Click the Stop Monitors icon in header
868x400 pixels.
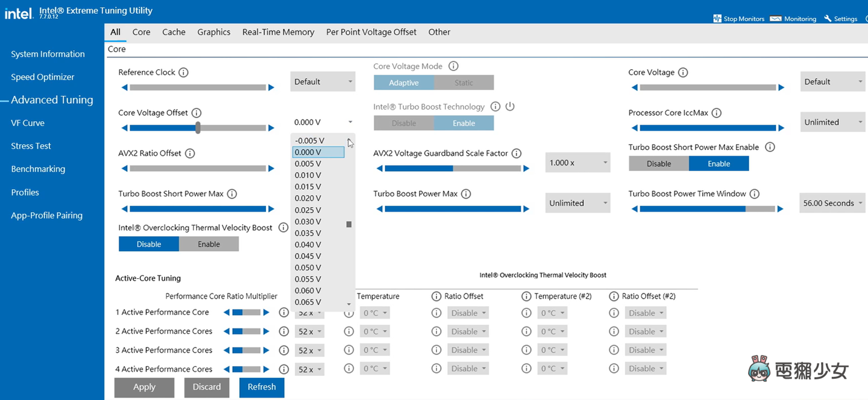click(717, 19)
